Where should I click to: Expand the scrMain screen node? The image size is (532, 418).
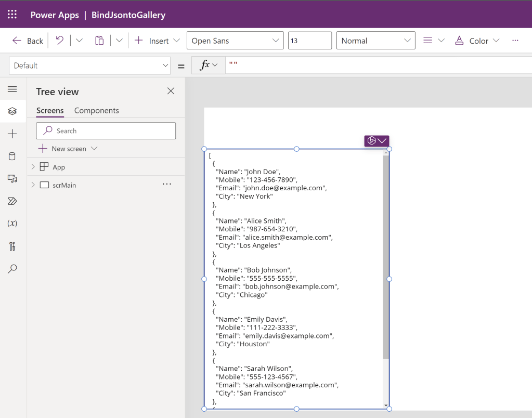click(x=33, y=185)
